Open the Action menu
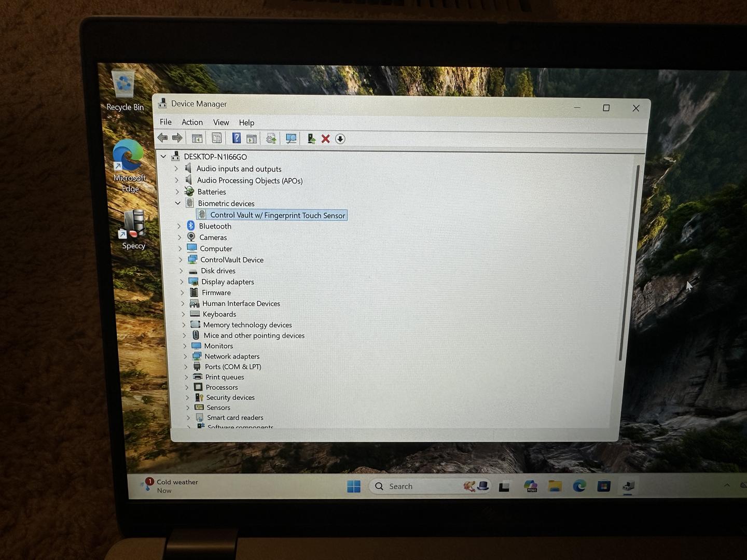Viewport: 747px width, 560px height. tap(192, 122)
